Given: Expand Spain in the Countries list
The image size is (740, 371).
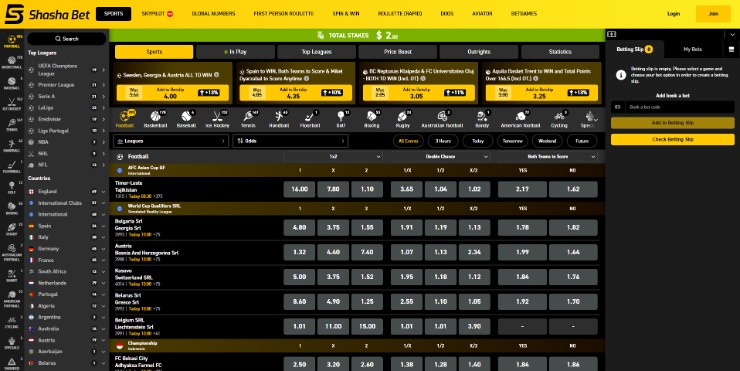Looking at the screenshot, I should click(103, 226).
